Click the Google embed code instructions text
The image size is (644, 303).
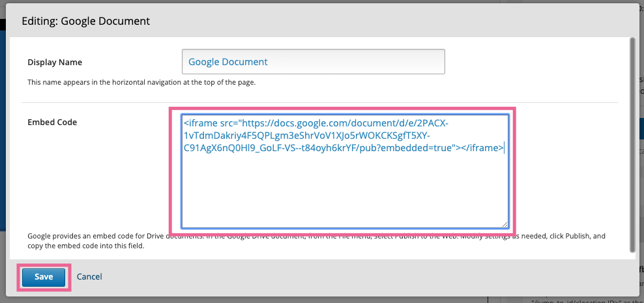coord(316,241)
